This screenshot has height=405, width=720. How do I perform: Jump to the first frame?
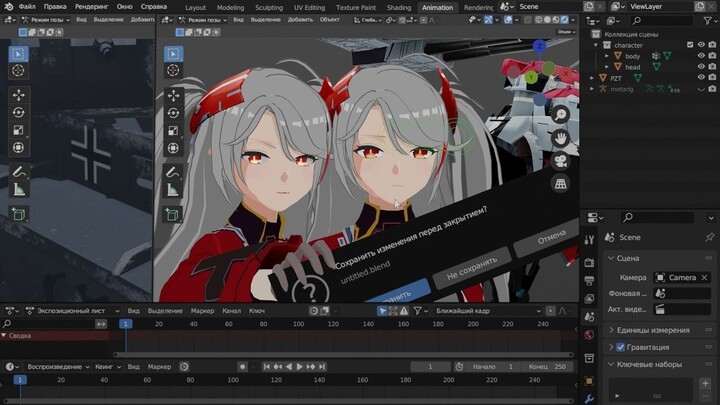coord(266,366)
